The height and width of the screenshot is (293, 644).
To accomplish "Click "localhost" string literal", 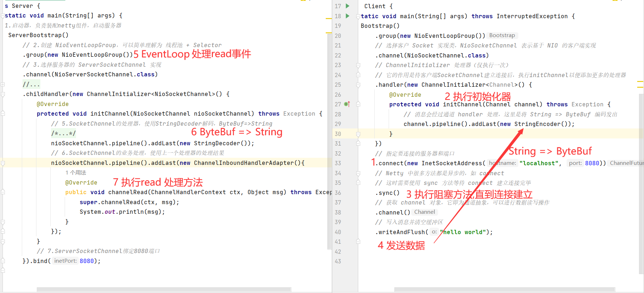I will (539, 163).
